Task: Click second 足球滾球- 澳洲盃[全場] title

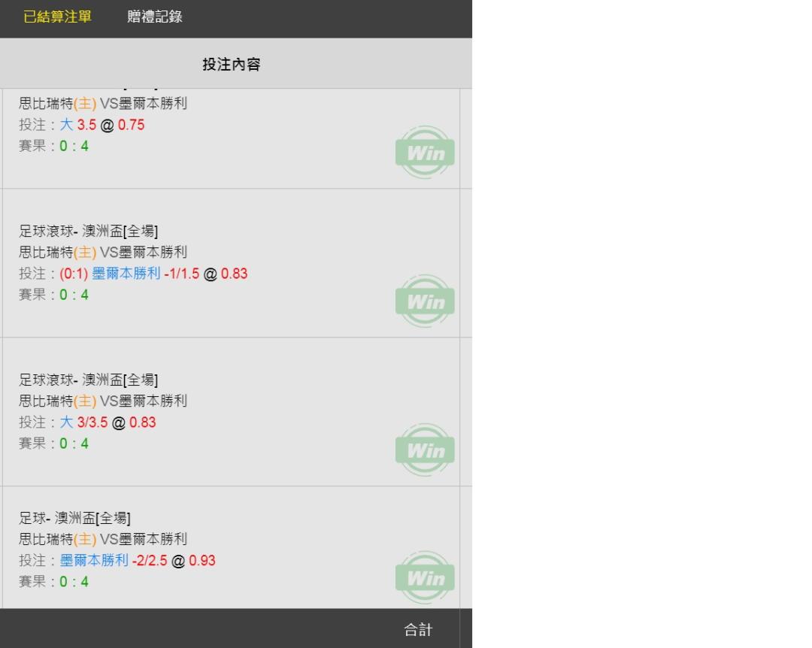Action: click(x=89, y=380)
